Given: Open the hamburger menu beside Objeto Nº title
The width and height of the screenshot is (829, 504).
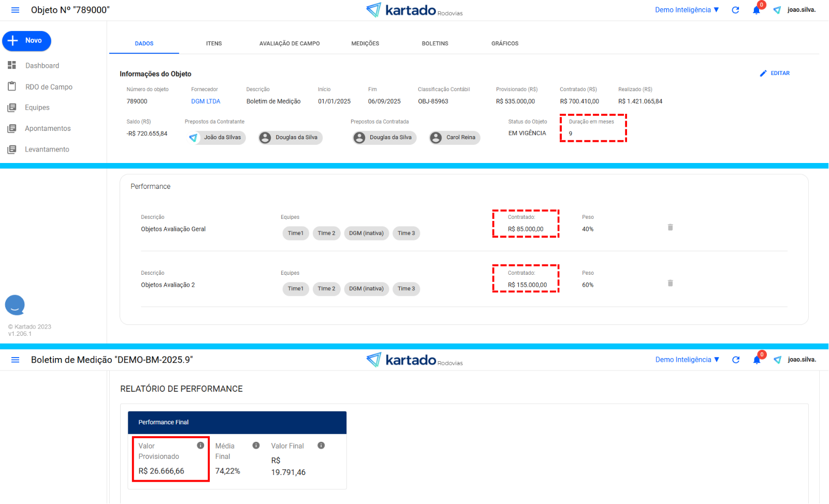Looking at the screenshot, I should (x=15, y=10).
